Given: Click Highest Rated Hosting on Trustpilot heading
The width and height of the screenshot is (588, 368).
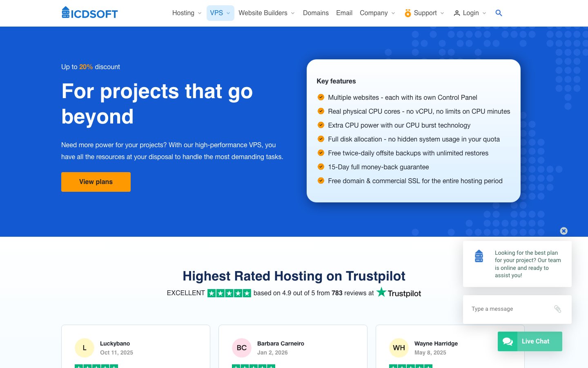Looking at the screenshot, I should click(294, 276).
